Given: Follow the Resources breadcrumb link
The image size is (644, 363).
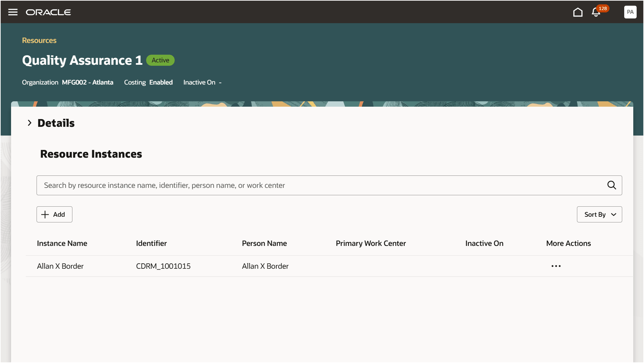Looking at the screenshot, I should click(x=39, y=40).
